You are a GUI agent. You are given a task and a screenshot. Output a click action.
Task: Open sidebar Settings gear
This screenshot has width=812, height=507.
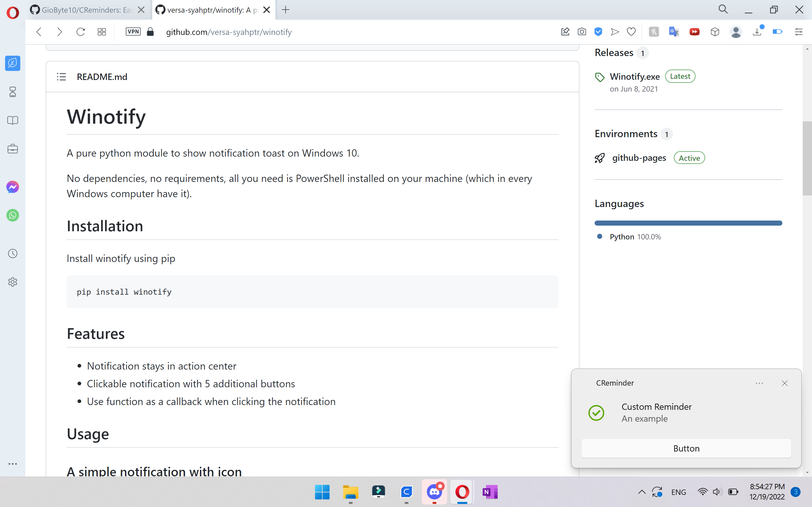(12, 282)
